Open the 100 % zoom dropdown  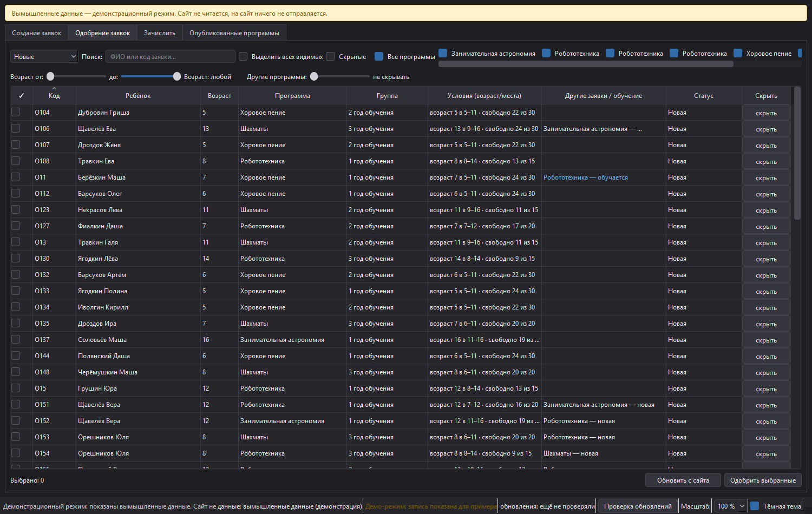pyautogui.click(x=730, y=506)
